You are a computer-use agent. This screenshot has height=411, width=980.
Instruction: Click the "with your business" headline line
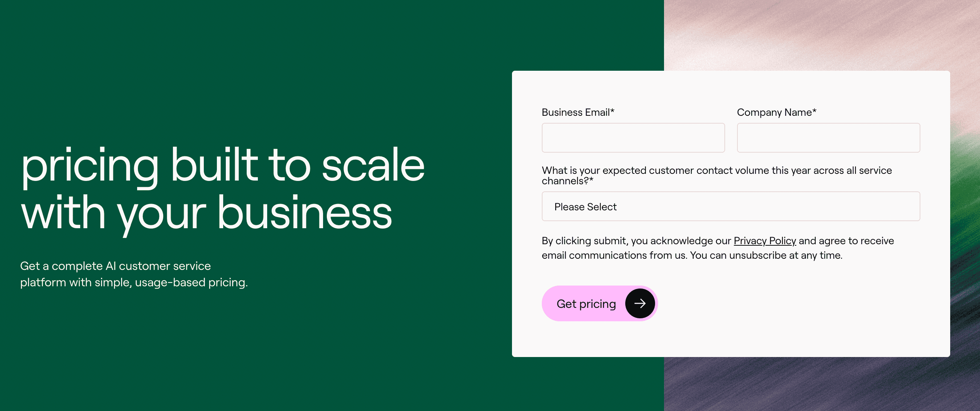click(206, 213)
